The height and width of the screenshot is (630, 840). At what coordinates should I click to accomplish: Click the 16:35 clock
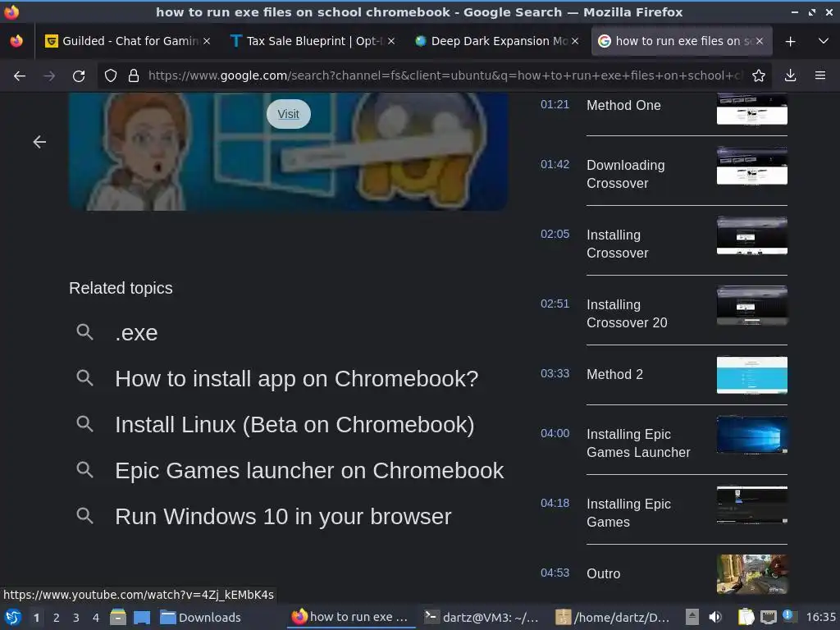click(820, 618)
